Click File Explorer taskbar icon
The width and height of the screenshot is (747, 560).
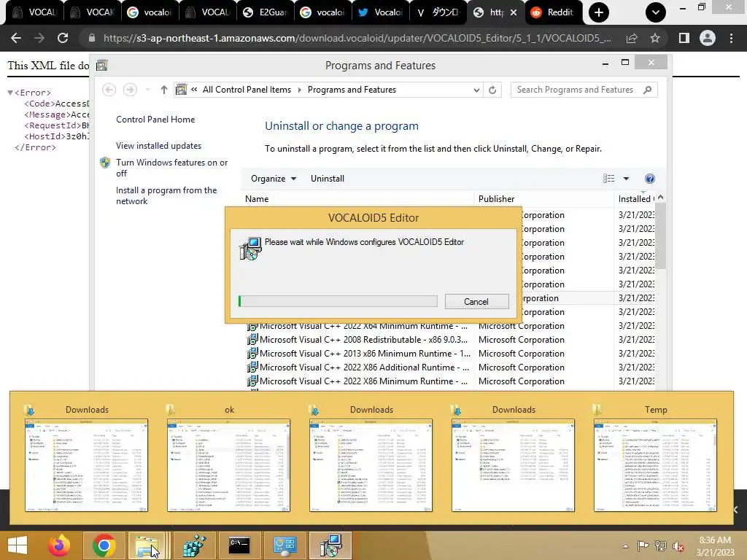tap(147, 545)
